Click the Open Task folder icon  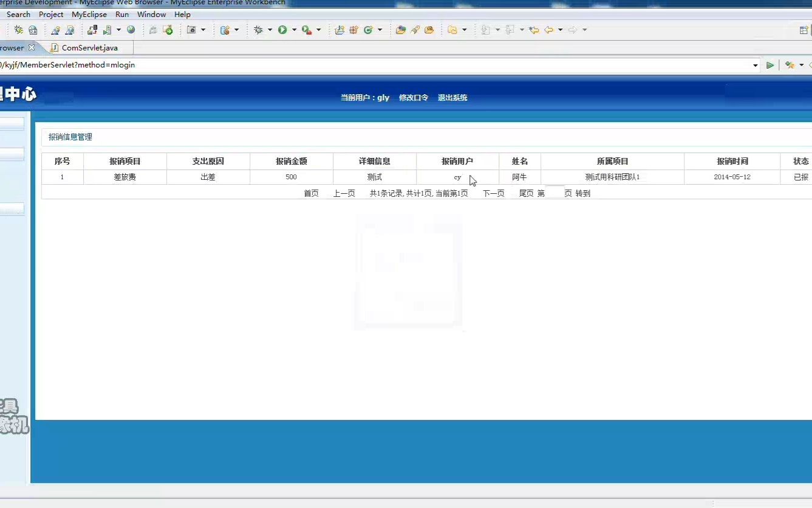(x=429, y=30)
